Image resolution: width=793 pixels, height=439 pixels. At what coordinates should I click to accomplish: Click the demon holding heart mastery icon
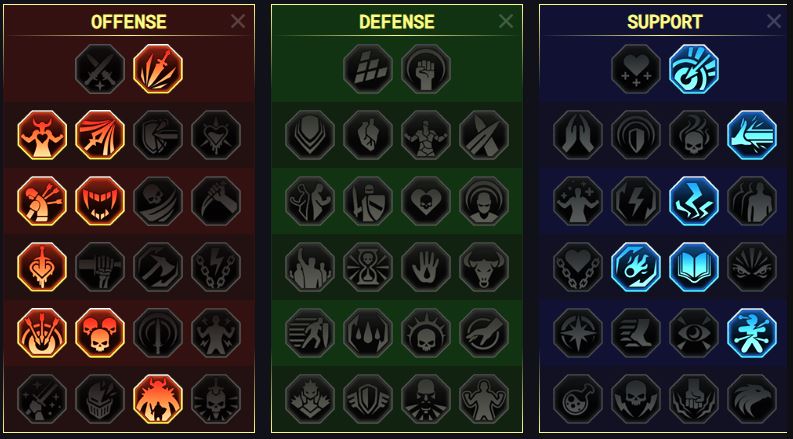[x=42, y=135]
